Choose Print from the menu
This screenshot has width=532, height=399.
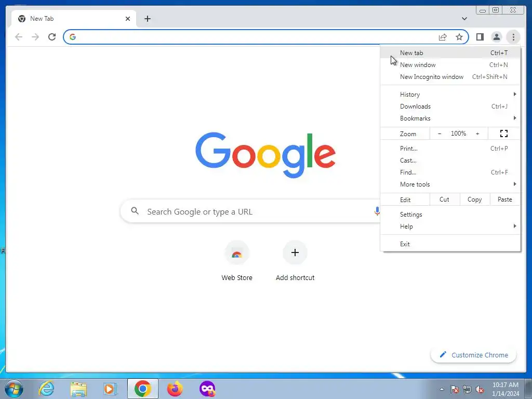click(450, 148)
